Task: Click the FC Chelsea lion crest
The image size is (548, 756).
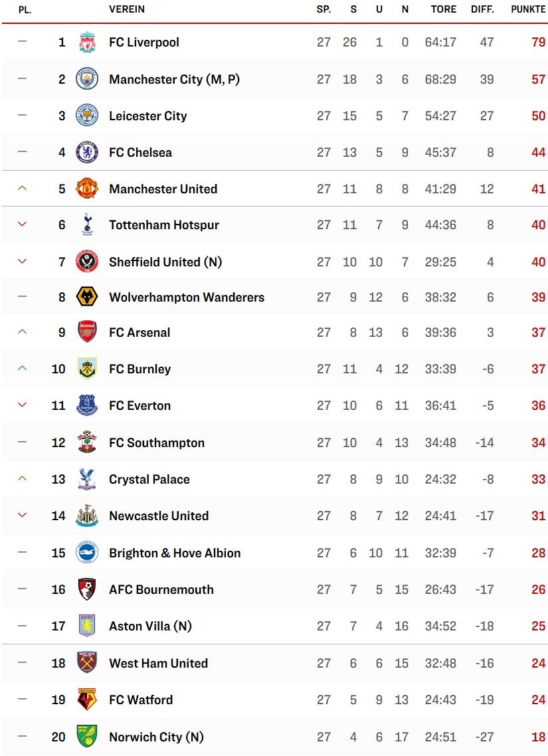Action: pyautogui.click(x=87, y=152)
